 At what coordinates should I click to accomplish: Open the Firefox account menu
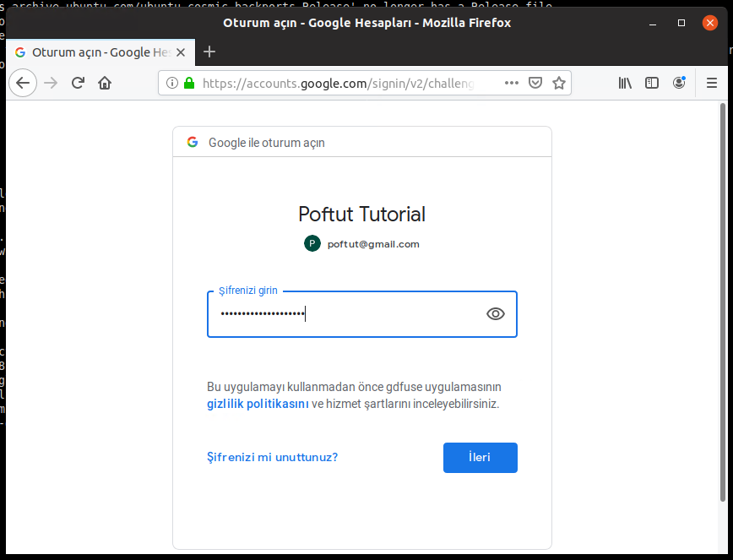(679, 83)
